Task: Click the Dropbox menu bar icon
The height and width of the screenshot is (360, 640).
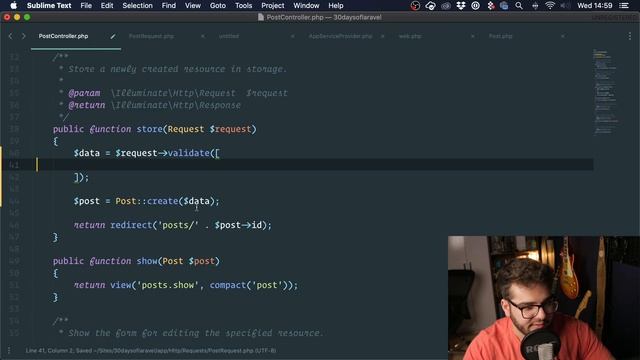Action: (x=461, y=6)
